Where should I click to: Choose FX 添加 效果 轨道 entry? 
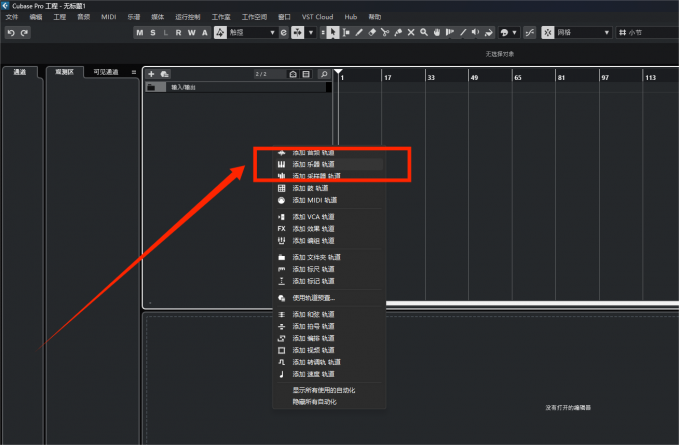coord(329,229)
